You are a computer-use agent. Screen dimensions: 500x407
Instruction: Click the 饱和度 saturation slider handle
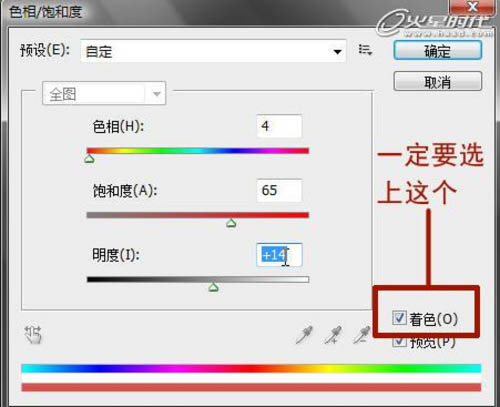coord(231,223)
